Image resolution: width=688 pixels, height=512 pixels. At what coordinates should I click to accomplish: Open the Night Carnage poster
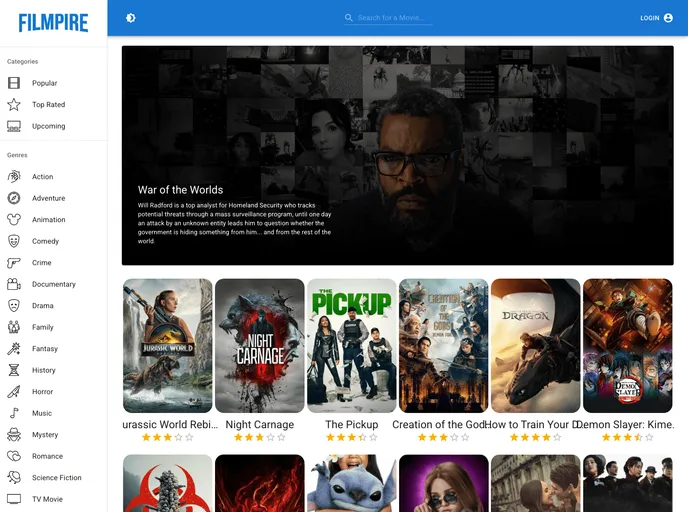[x=260, y=346]
